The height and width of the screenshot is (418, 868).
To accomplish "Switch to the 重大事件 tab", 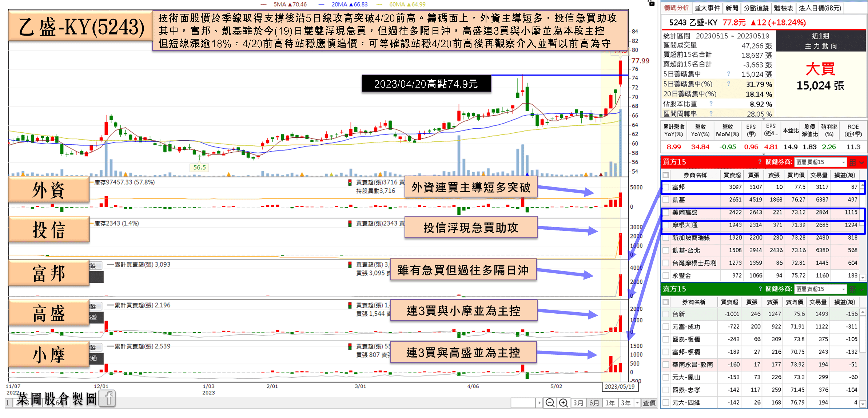I will (707, 8).
